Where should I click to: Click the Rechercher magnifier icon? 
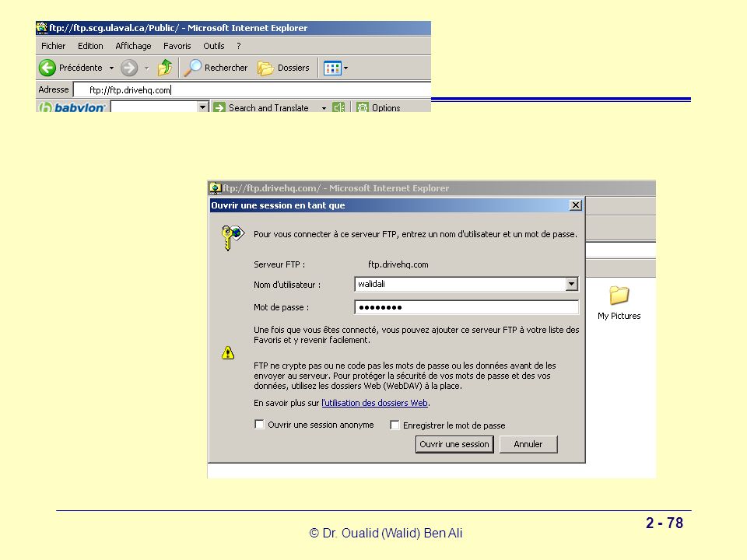pos(193,68)
